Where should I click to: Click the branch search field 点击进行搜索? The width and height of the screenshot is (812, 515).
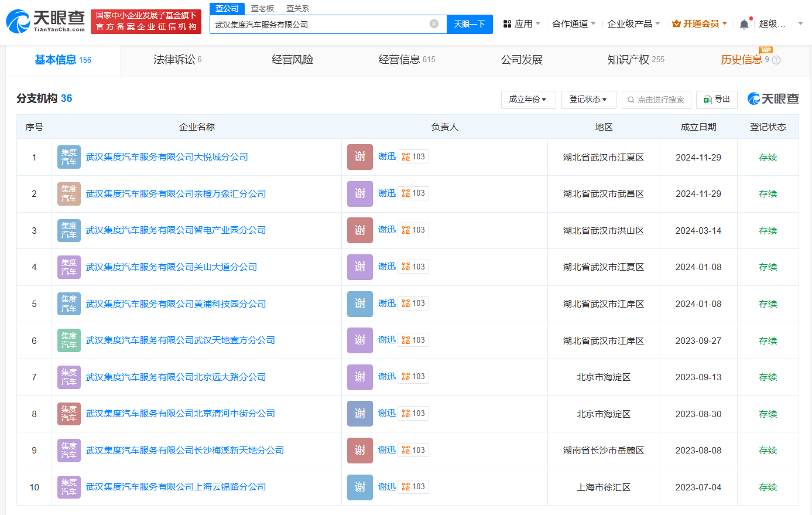click(656, 100)
